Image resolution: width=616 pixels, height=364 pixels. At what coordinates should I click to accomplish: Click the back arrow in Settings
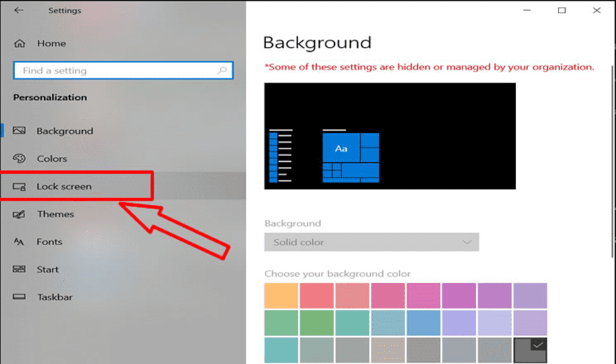(18, 10)
